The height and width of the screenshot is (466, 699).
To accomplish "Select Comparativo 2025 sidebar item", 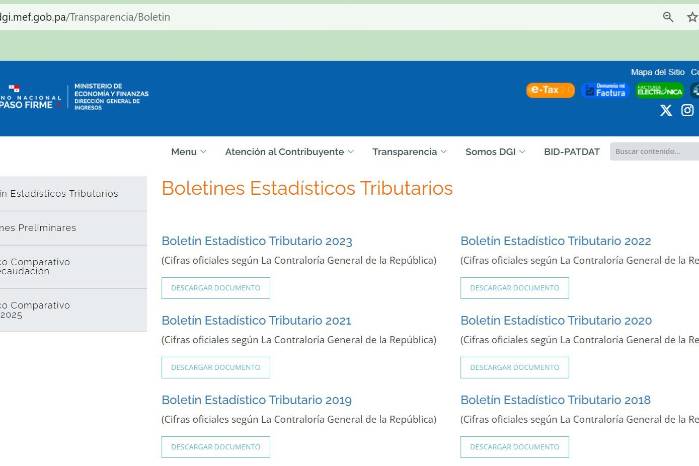I will click(73, 310).
